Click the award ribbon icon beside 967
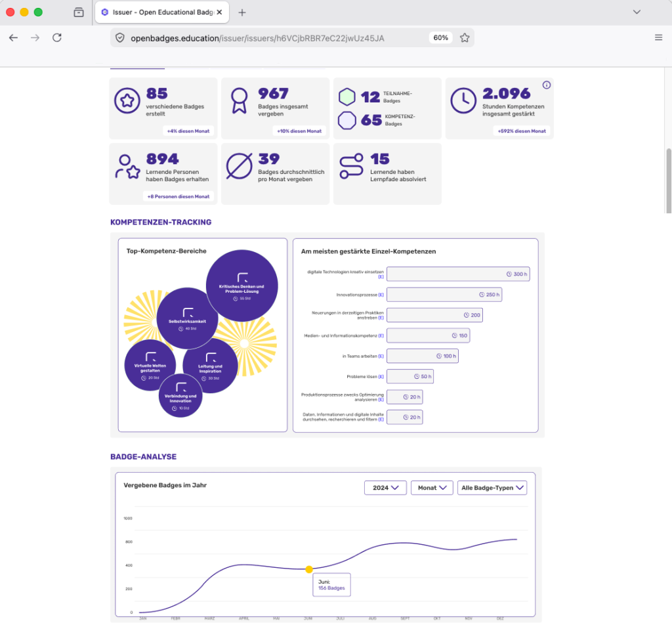This screenshot has height=623, width=672. 239,100
